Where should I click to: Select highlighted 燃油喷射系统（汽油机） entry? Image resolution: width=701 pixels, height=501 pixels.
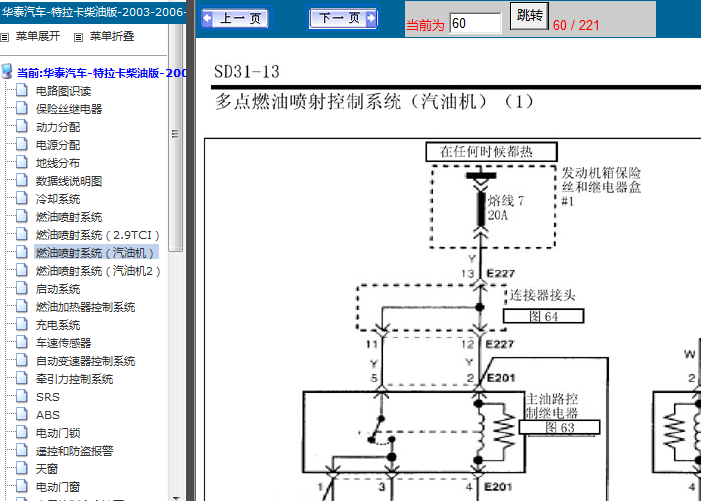tap(96, 253)
